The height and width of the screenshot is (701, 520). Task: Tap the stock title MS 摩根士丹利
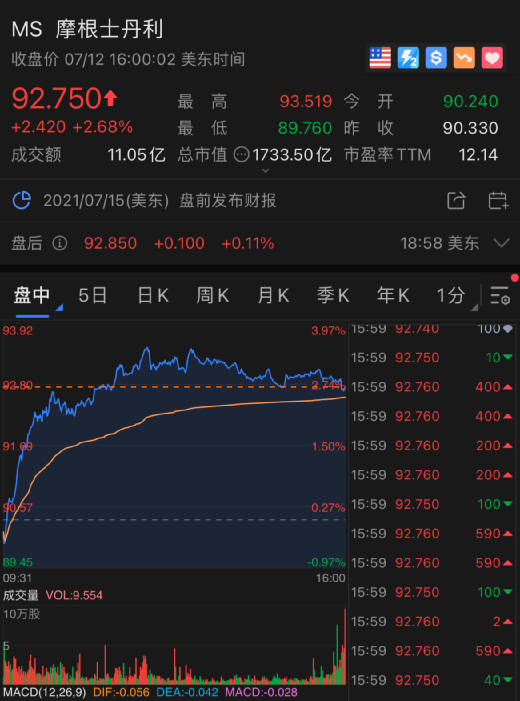[x=88, y=30]
